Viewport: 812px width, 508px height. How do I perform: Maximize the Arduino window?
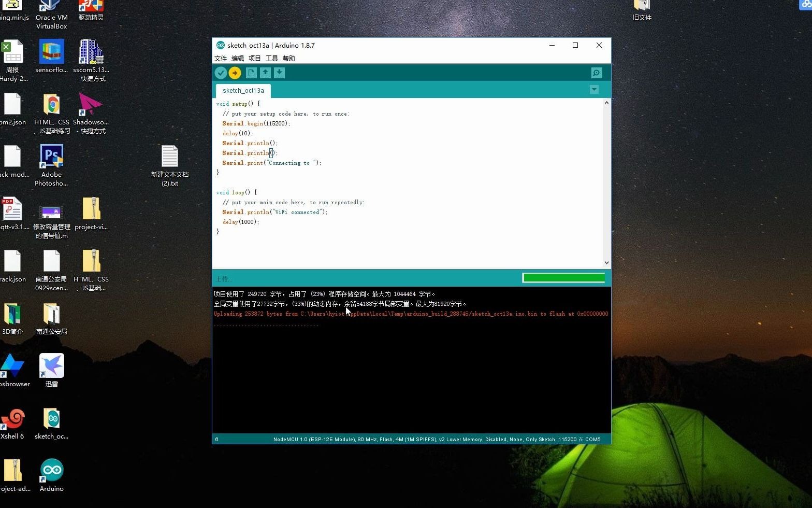(575, 45)
